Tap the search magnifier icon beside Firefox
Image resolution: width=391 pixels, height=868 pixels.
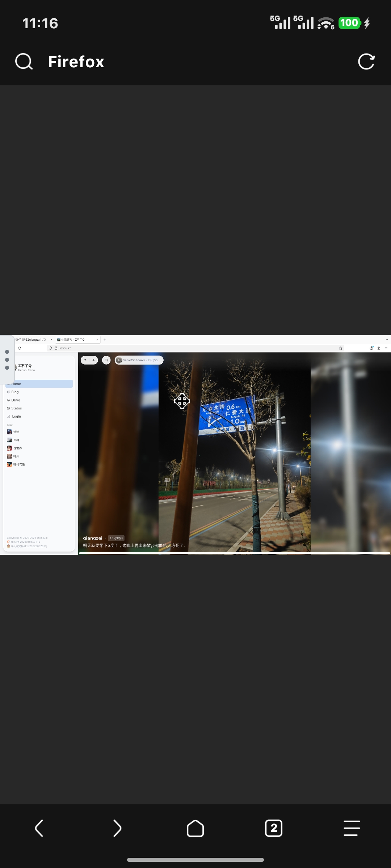[24, 61]
